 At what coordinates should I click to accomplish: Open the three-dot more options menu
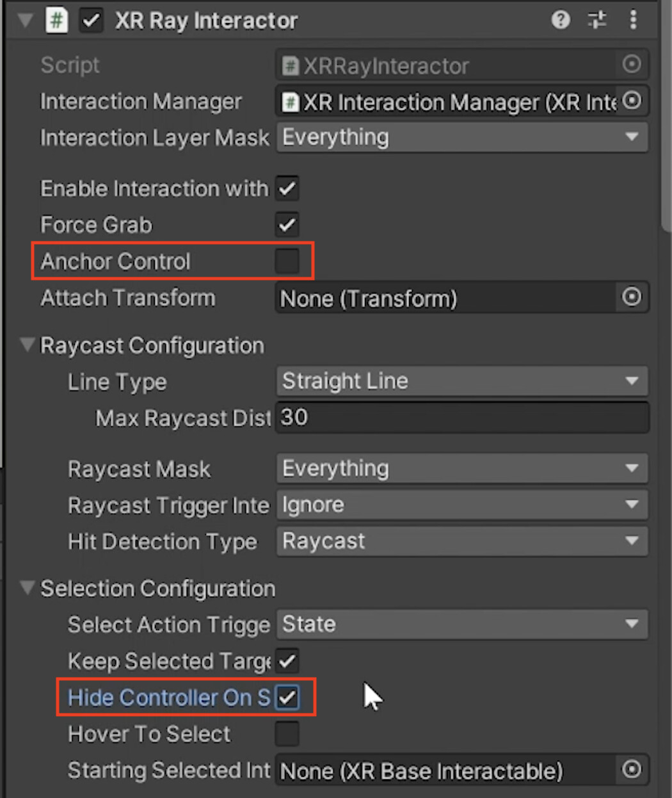(x=634, y=20)
